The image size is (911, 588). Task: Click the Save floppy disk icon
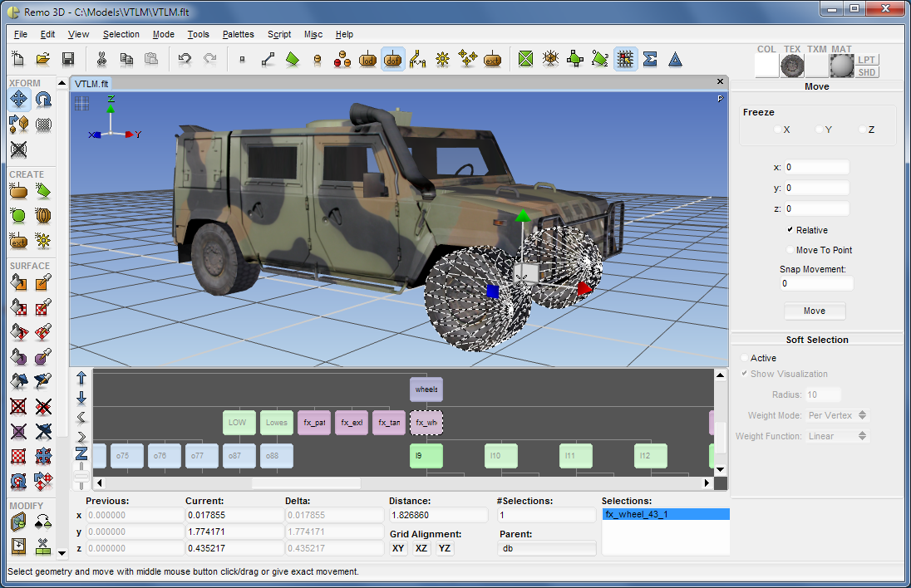[68, 59]
